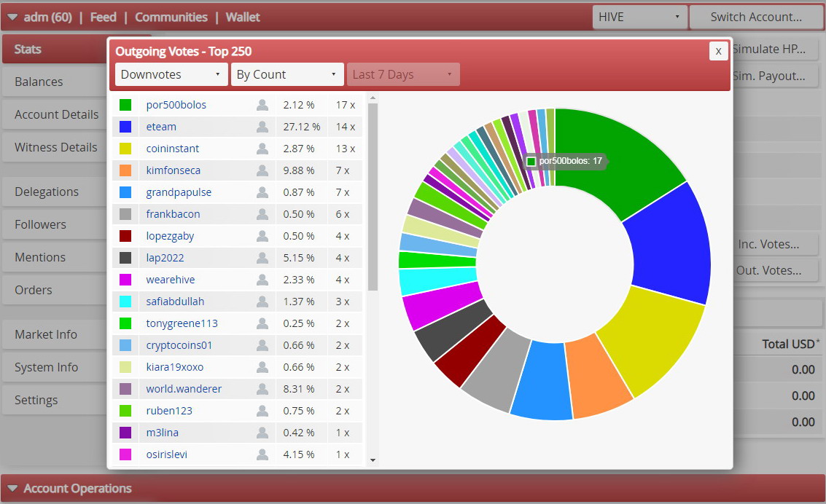Open the por500bolos account link
The width and height of the screenshot is (826, 504).
[x=176, y=105]
